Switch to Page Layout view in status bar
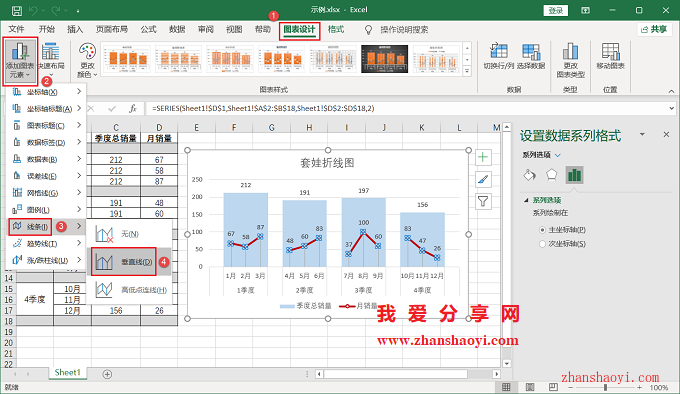The width and height of the screenshot is (680, 394). pyautogui.click(x=530, y=387)
